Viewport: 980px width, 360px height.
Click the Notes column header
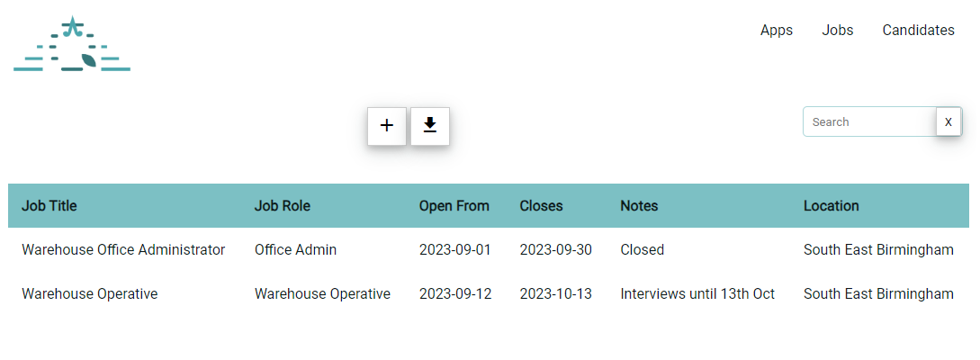point(639,206)
